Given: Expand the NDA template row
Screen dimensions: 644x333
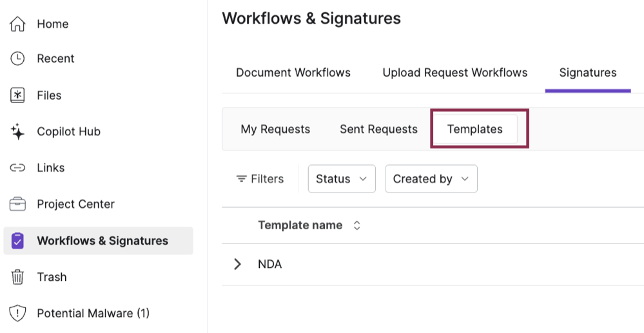Looking at the screenshot, I should point(238,264).
